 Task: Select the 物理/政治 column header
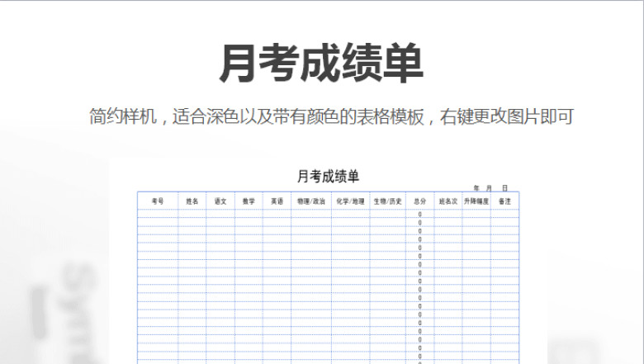pos(311,201)
